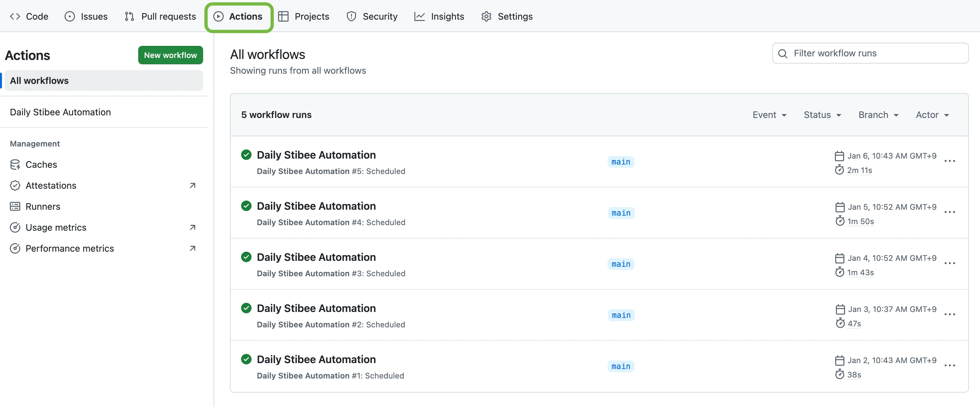The image size is (980, 407).
Task: Open Performance metrics external link arrow
Action: click(193, 248)
